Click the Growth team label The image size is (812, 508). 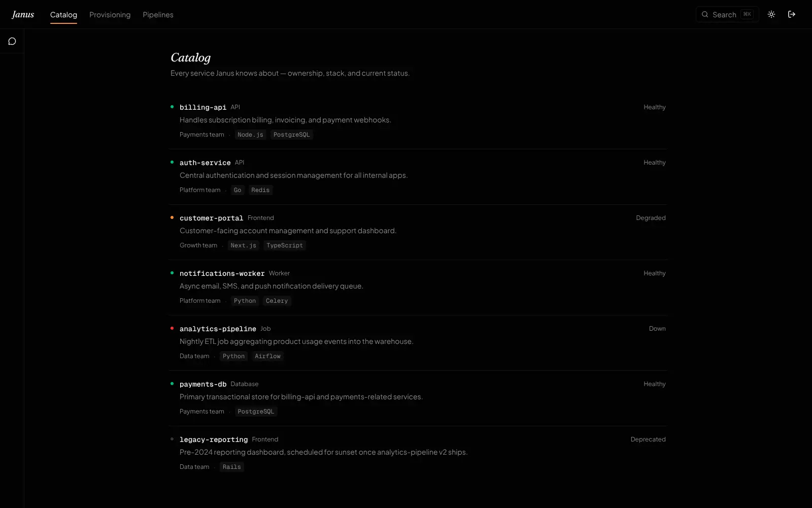coord(198,245)
